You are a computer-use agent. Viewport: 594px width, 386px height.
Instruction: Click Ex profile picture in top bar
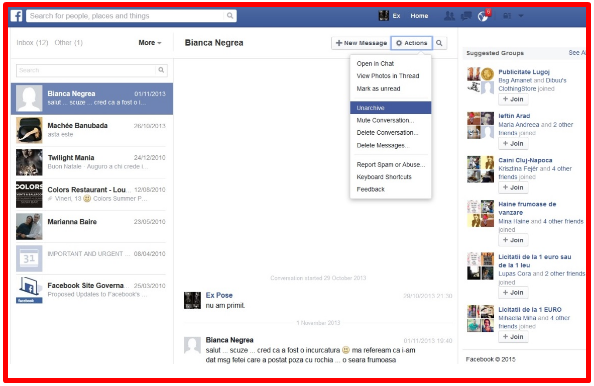(x=383, y=16)
